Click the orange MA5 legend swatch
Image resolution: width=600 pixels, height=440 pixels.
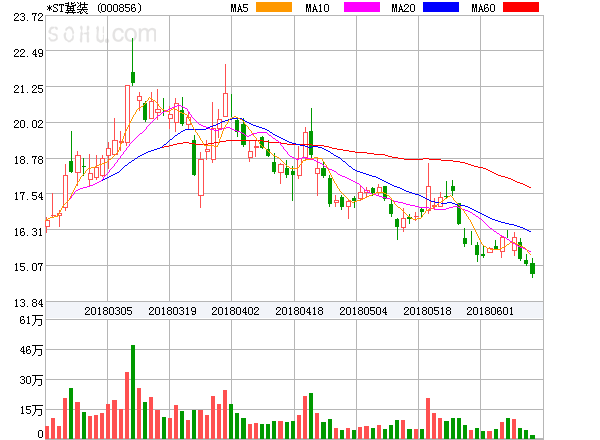pos(274,7)
